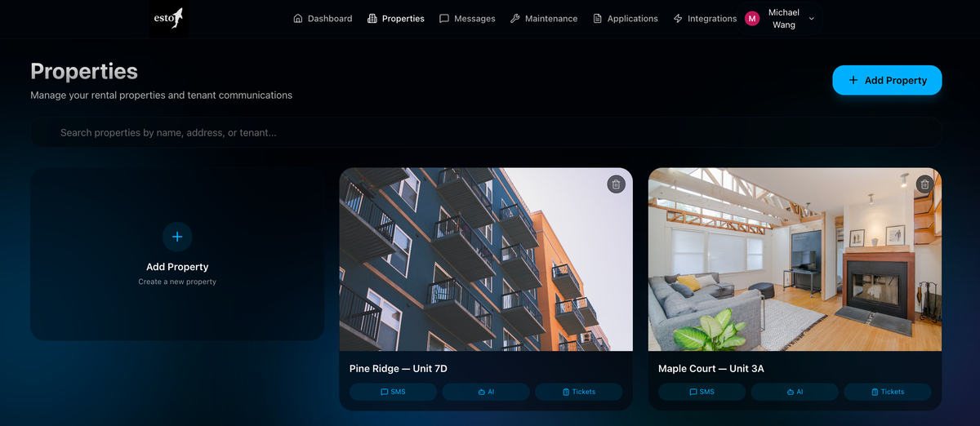
Task: Click the esto logo in header
Action: [168, 18]
